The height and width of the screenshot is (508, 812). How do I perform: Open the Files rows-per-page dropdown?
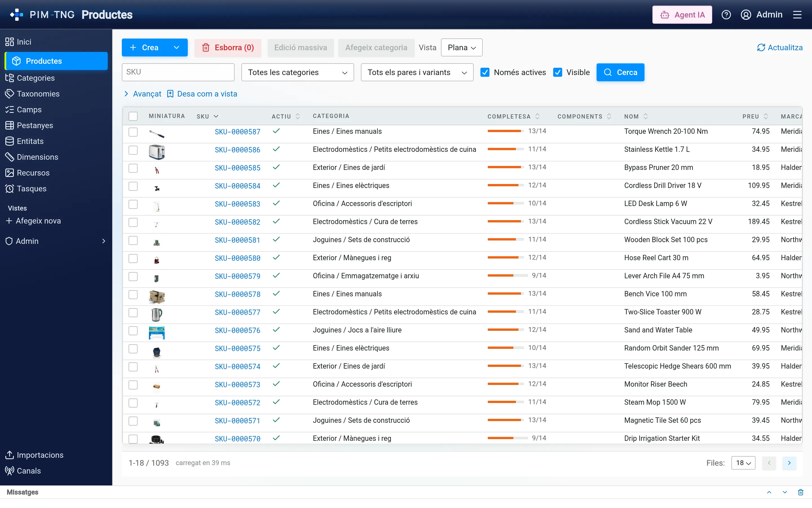(x=743, y=463)
